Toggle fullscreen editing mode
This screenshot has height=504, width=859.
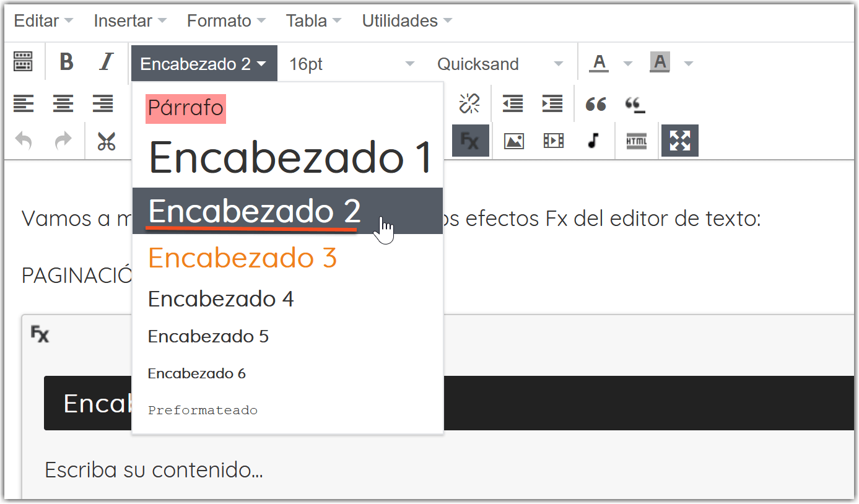[679, 140]
